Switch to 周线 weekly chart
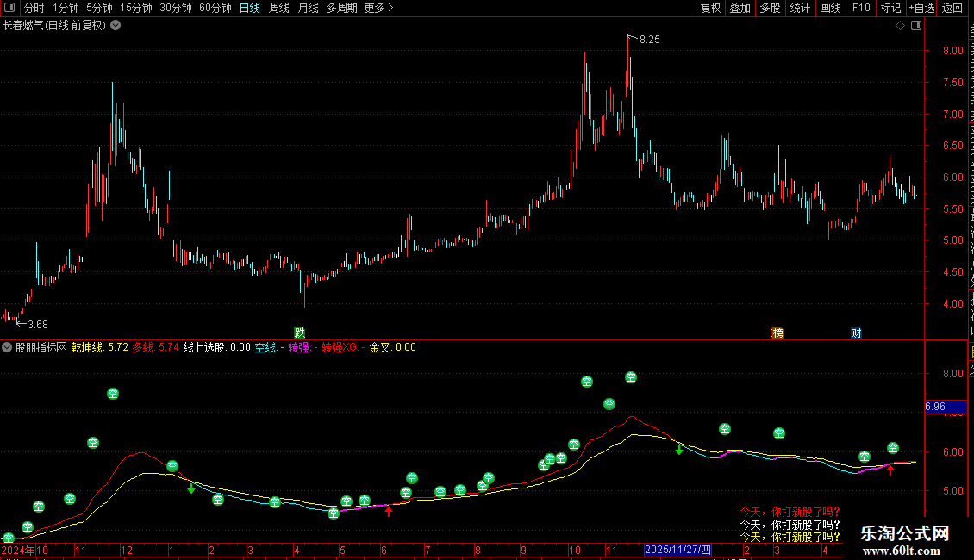 pyautogui.click(x=279, y=8)
